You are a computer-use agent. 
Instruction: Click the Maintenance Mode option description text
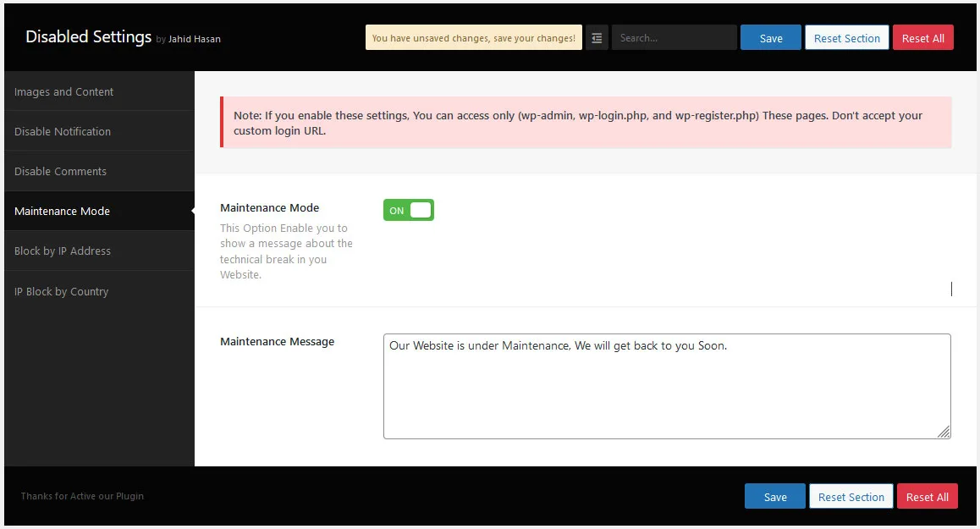tap(286, 251)
